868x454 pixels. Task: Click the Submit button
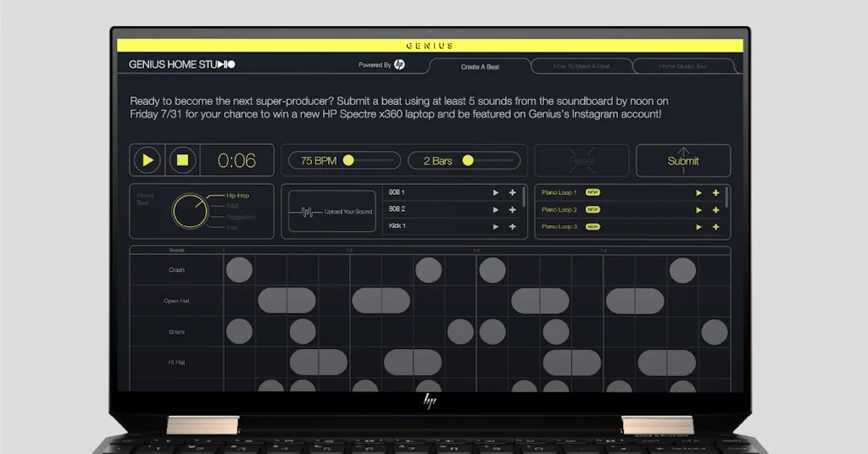point(683,160)
